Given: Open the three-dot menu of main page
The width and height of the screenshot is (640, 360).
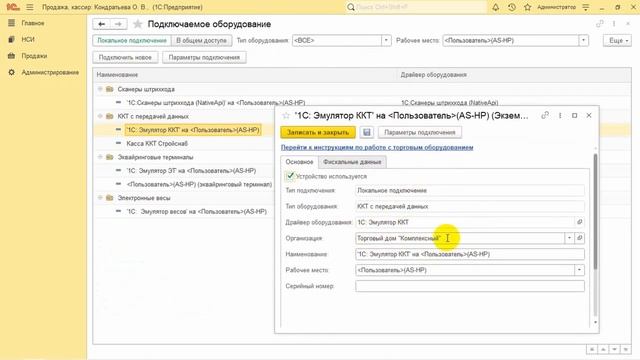Looking at the screenshot, I should [x=614, y=24].
